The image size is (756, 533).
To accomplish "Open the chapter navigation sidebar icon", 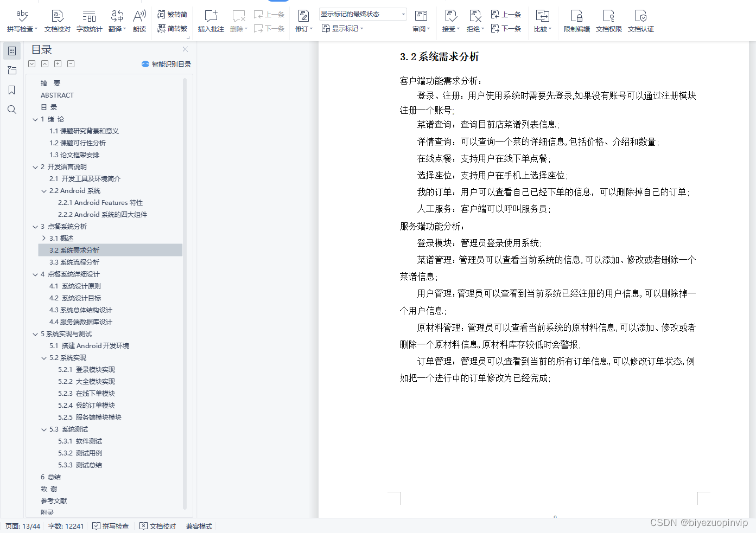I will click(x=12, y=70).
